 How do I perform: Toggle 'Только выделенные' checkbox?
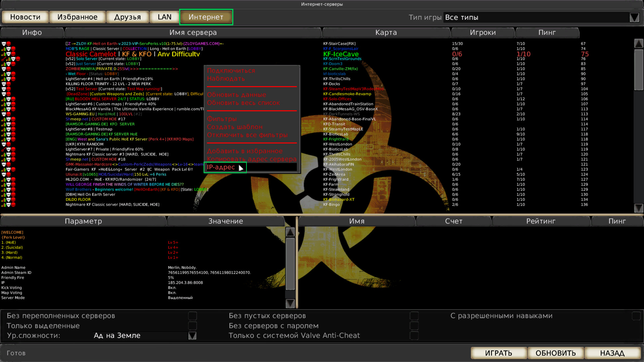click(192, 326)
